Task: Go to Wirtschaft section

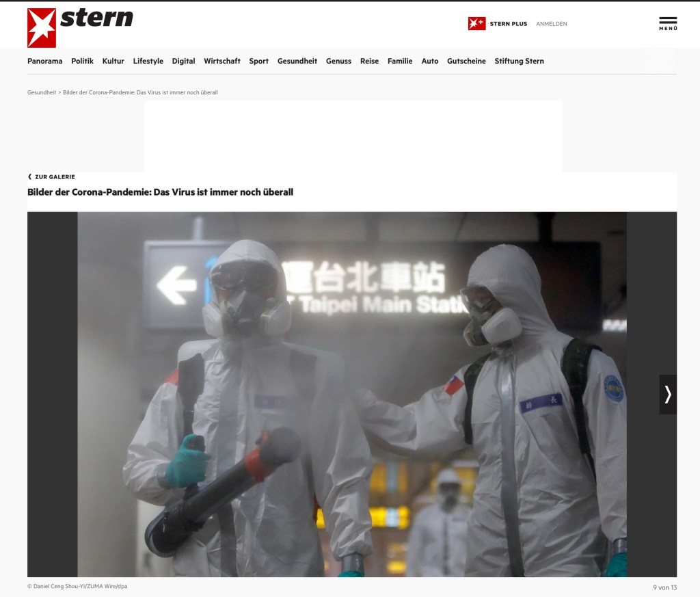Action: click(x=221, y=62)
